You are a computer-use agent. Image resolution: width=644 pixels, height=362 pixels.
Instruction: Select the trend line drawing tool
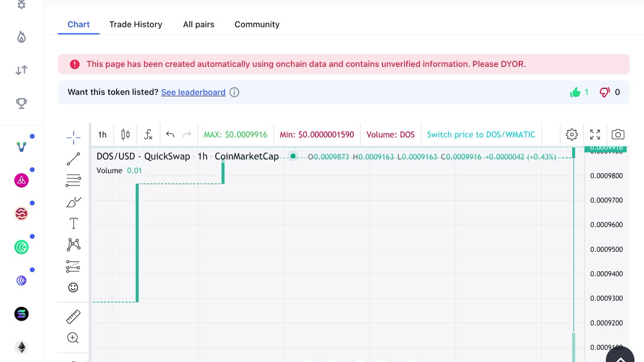[73, 159]
